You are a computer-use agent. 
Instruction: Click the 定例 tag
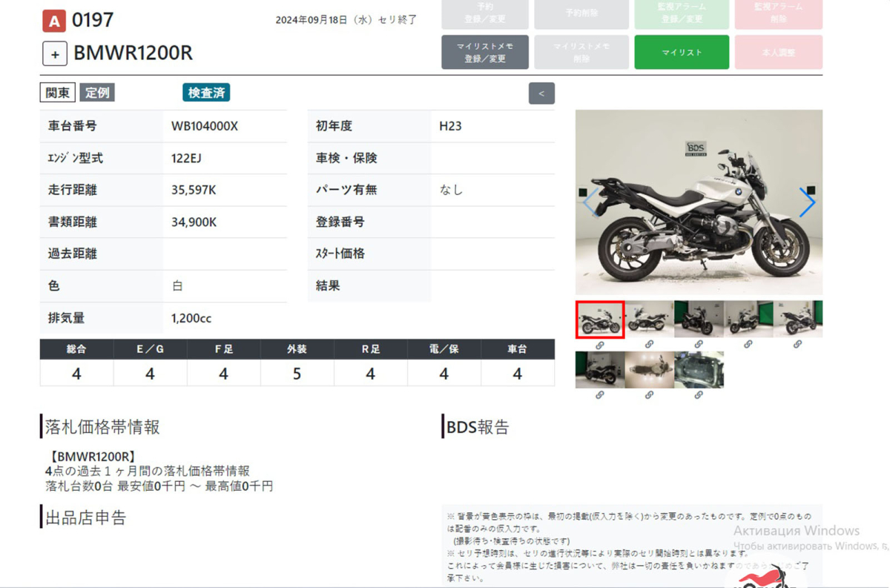pos(97,93)
